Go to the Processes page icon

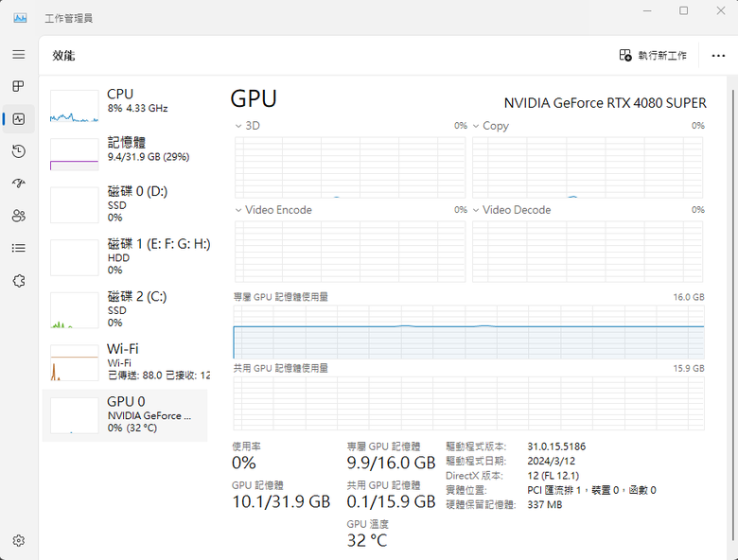tap(18, 87)
